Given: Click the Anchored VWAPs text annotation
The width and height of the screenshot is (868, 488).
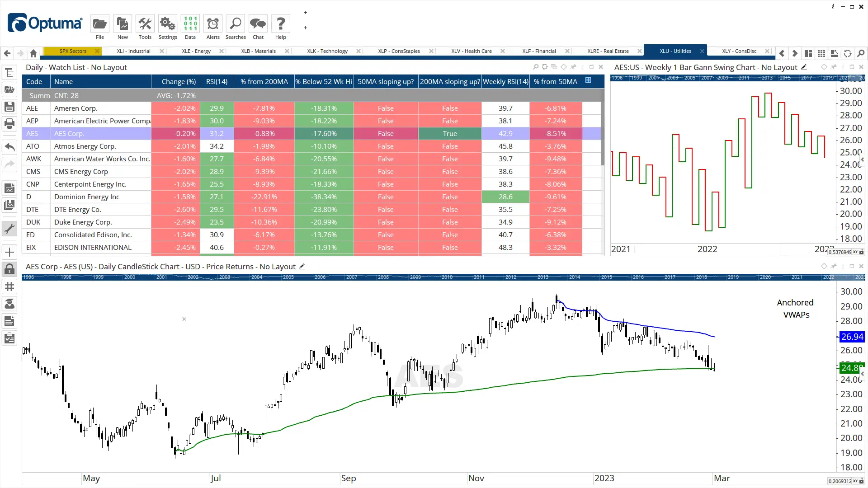Looking at the screenshot, I should tap(796, 309).
